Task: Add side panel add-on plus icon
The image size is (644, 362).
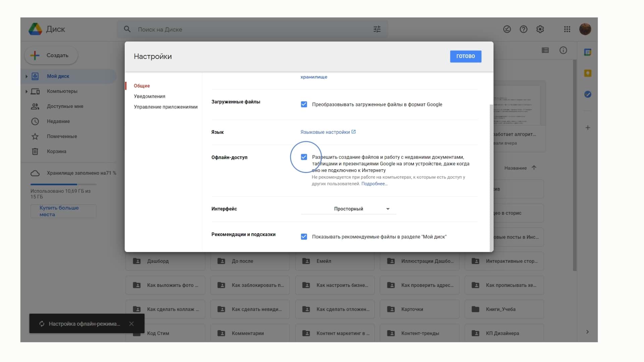Action: tap(588, 128)
